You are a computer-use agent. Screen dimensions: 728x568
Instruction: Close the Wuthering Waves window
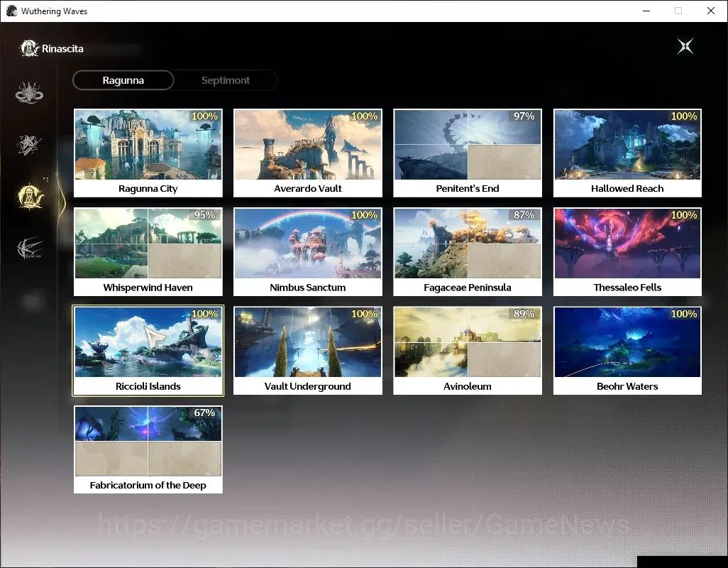click(x=711, y=11)
